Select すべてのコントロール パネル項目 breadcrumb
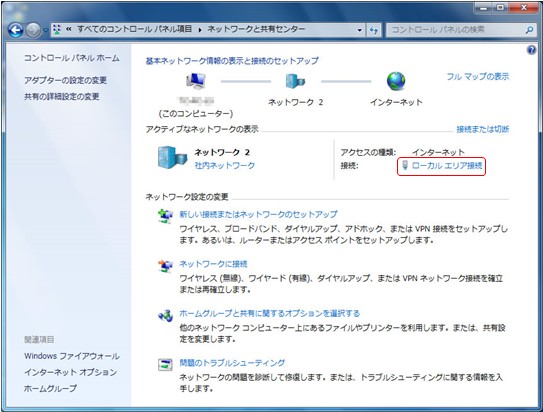Image resolution: width=543 pixels, height=412 pixels. [x=134, y=29]
